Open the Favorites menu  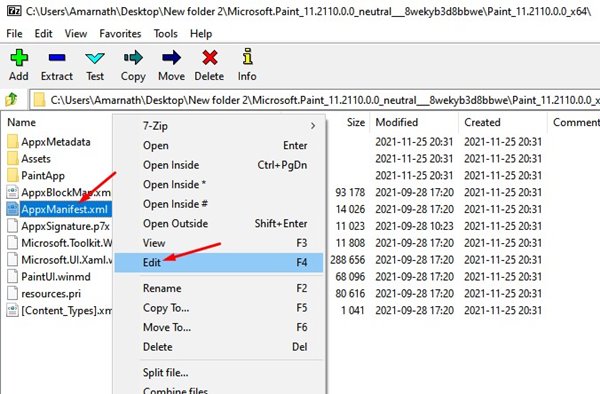pyautogui.click(x=120, y=34)
